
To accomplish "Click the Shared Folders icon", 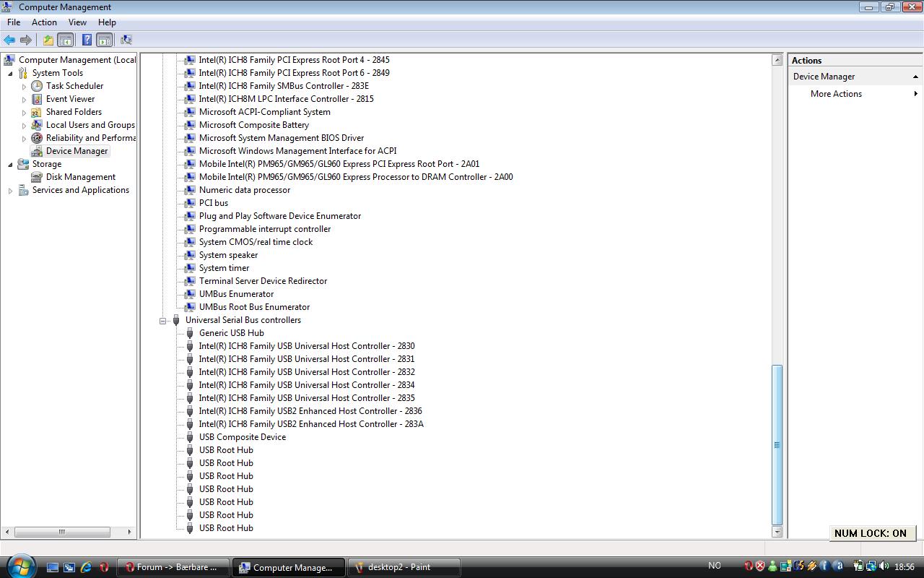I will [x=37, y=112].
